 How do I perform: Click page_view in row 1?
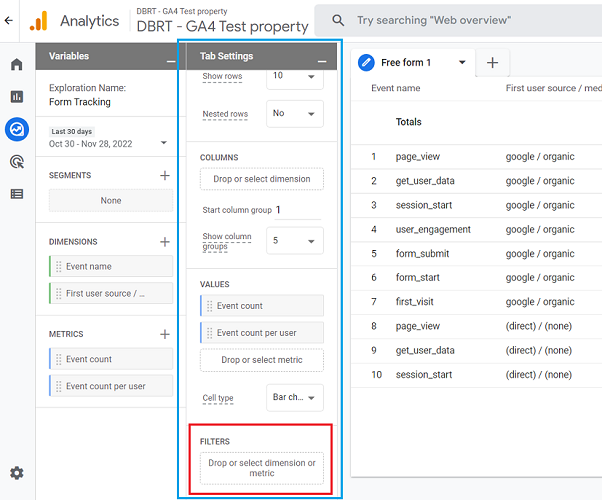click(418, 157)
